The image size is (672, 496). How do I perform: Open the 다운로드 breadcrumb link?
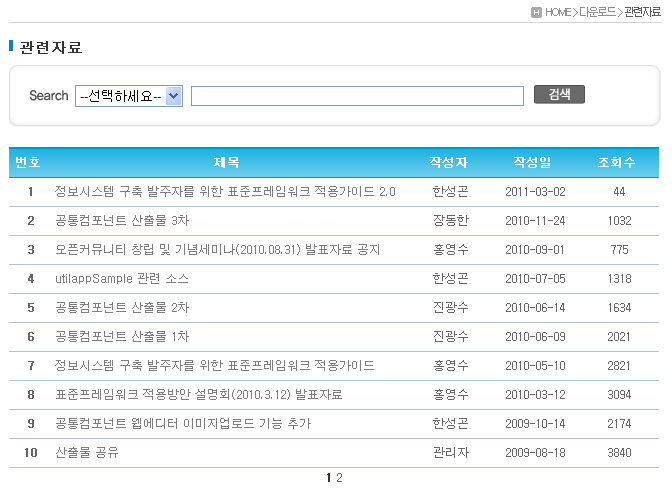[x=597, y=12]
